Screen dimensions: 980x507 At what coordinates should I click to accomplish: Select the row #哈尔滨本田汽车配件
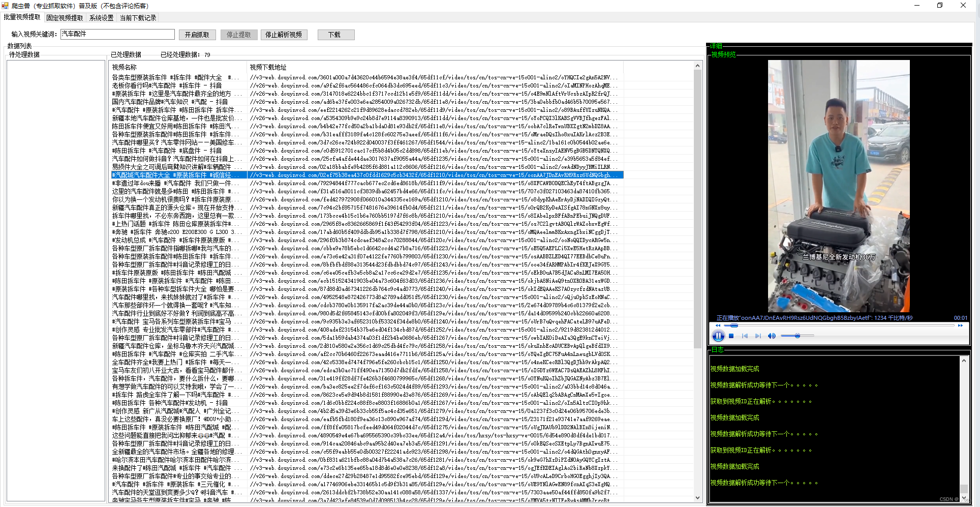pos(367,460)
